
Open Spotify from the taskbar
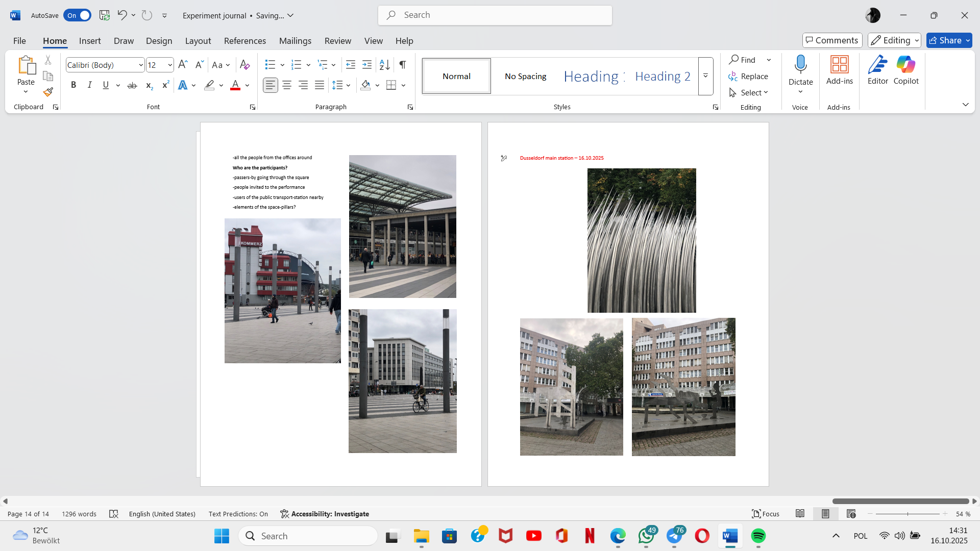point(758,536)
